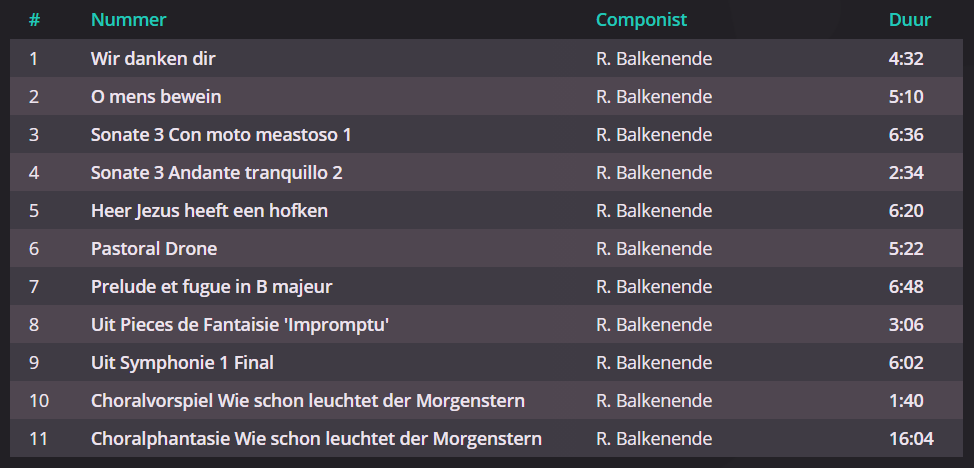The image size is (974, 468).
Task: Click the 'Componist' column header
Action: click(642, 20)
